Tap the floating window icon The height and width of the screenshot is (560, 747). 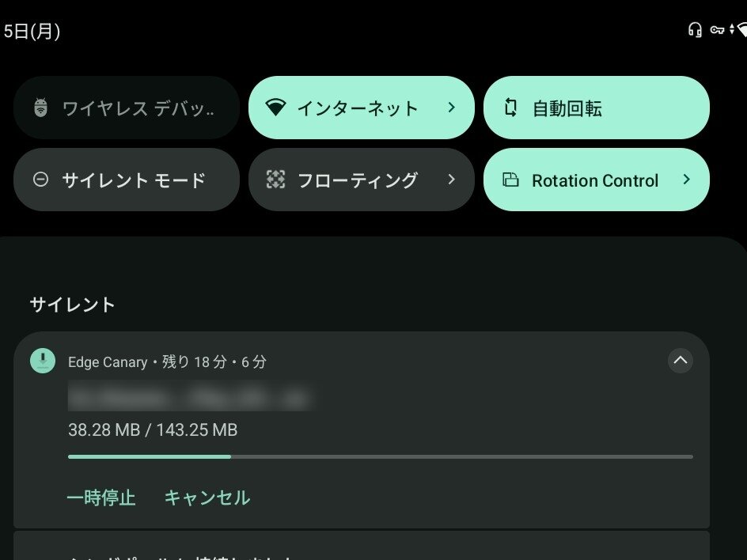pyautogui.click(x=275, y=180)
